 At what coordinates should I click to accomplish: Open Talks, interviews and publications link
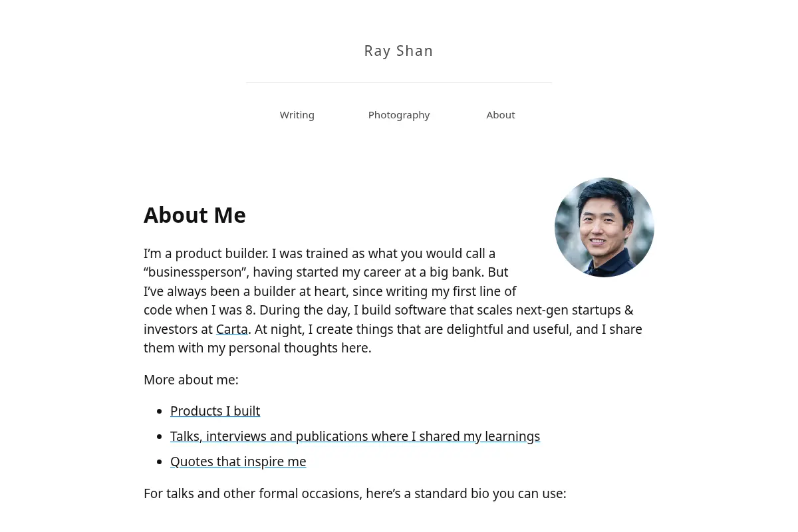[x=355, y=436]
